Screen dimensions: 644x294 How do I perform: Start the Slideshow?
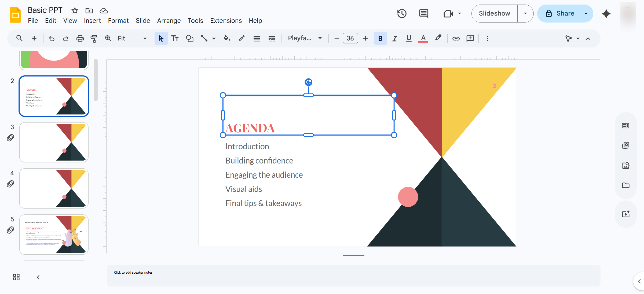coord(494,13)
